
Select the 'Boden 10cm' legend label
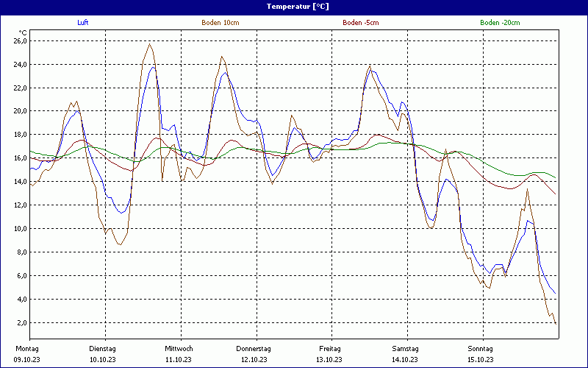(220, 23)
